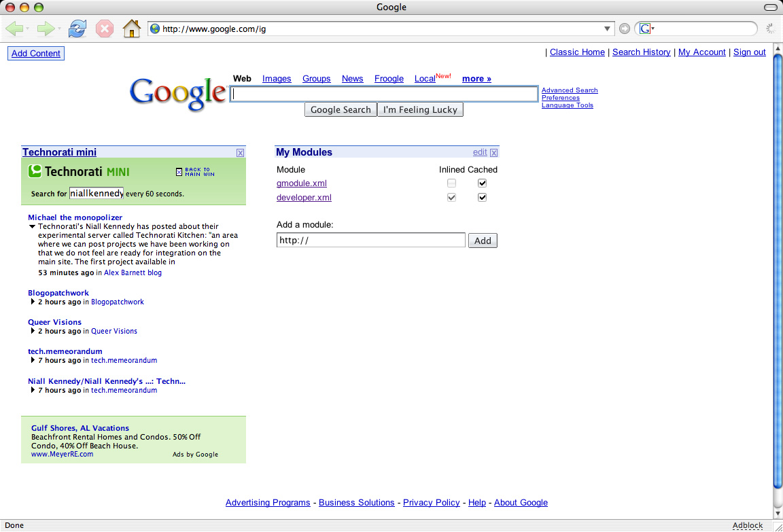Go forward with the Forward arrow
The height and width of the screenshot is (532, 783).
point(46,29)
